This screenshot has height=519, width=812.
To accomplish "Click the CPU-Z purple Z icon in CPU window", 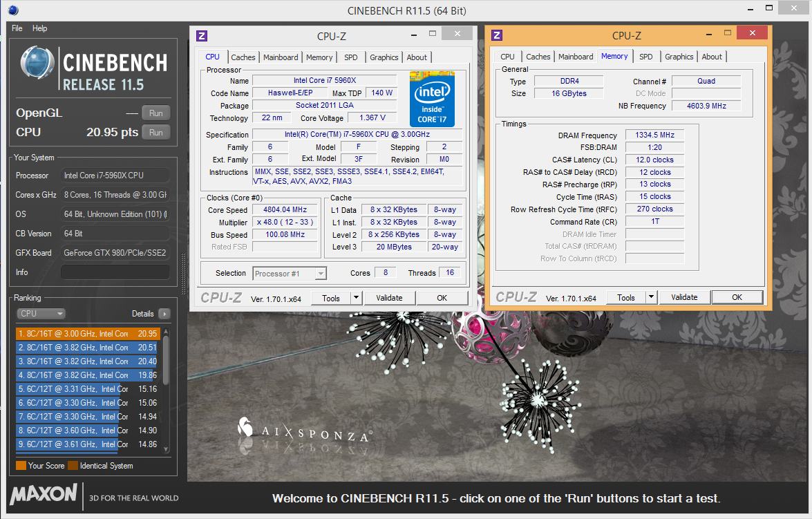I will [x=202, y=35].
